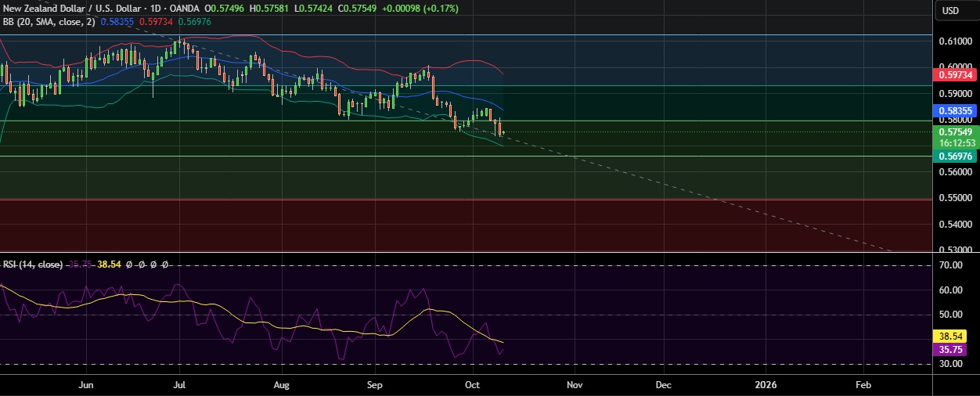
Task: Click the 16:12:53 bar countdown timer
Action: pyautogui.click(x=955, y=142)
